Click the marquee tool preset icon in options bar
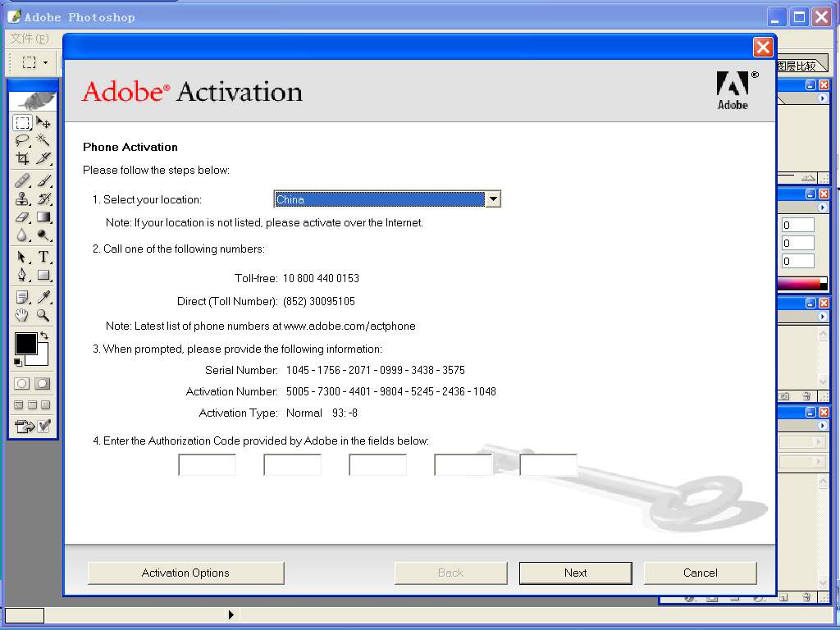The image size is (840, 630). pyautogui.click(x=29, y=62)
